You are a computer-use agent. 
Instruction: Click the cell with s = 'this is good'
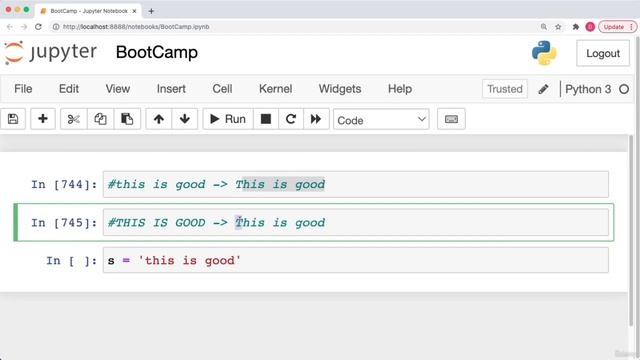pos(356,260)
